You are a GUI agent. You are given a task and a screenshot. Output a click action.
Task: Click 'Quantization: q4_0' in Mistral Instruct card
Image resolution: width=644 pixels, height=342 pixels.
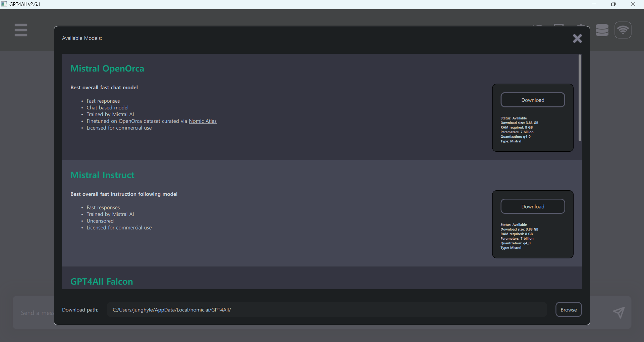coord(516,243)
